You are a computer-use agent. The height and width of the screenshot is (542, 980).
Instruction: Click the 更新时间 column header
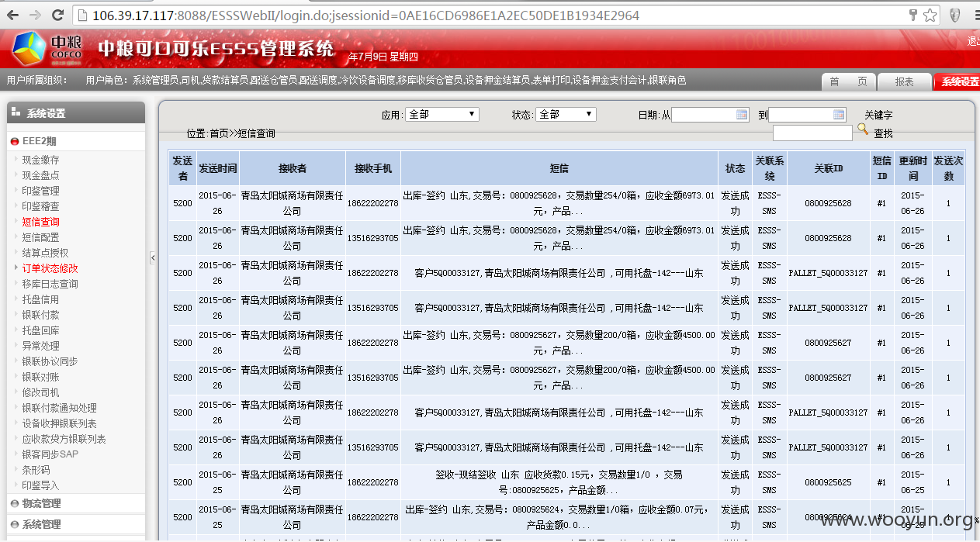tap(912, 168)
